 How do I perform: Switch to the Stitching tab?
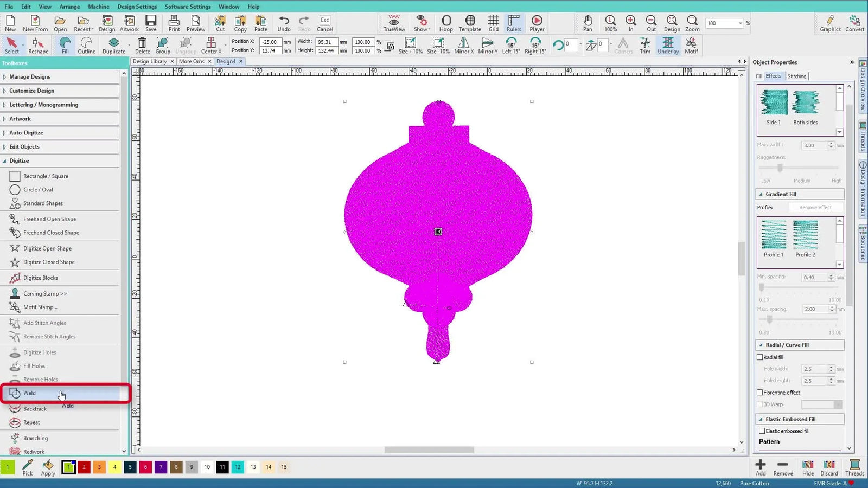[797, 76]
